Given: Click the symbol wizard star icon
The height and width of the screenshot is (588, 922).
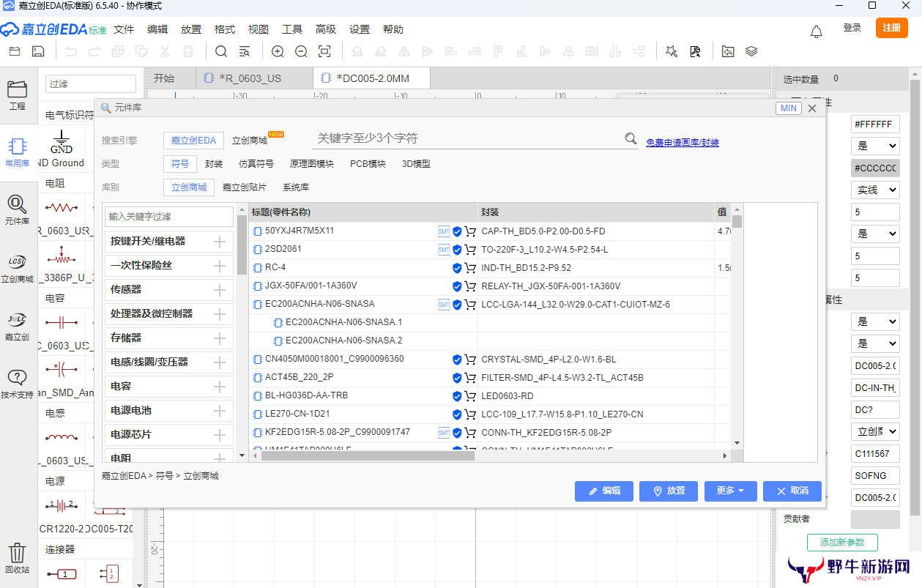Looking at the screenshot, I should point(671,51).
